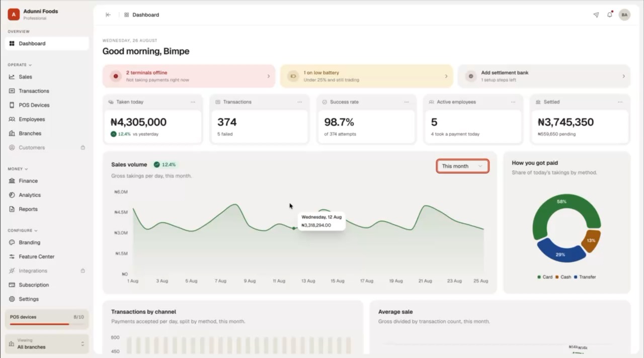
Task: Click the Analytics icon in sidebar
Action: click(x=12, y=195)
